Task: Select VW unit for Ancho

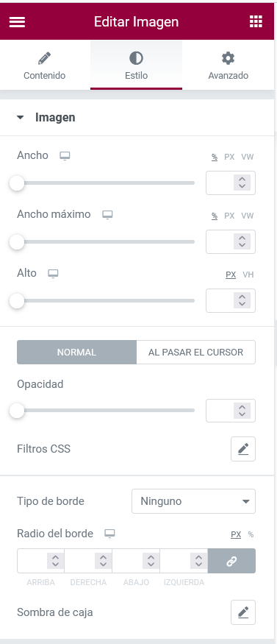Action: 247,157
